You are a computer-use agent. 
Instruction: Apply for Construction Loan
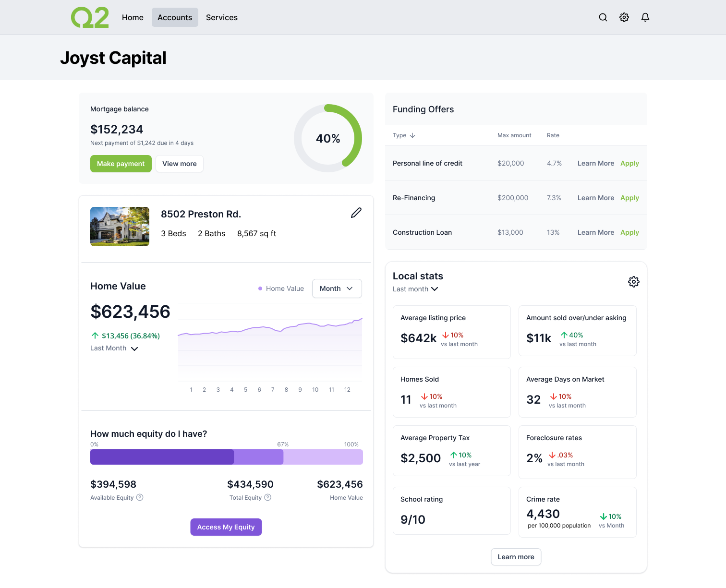tap(629, 232)
